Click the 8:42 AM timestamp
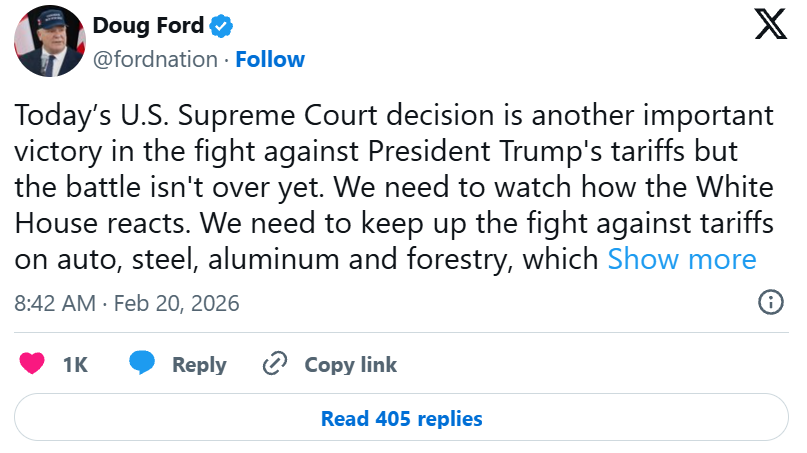The height and width of the screenshot is (453, 807). coord(55,303)
